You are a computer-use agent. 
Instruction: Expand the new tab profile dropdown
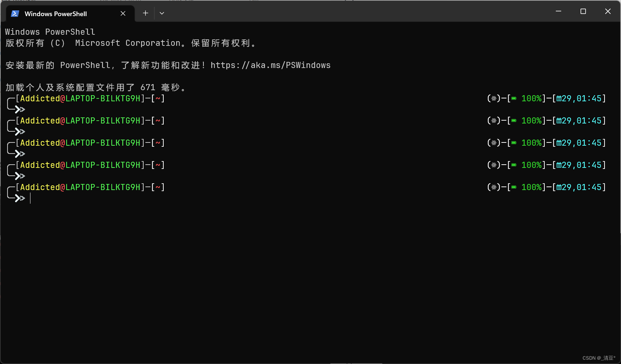point(162,13)
